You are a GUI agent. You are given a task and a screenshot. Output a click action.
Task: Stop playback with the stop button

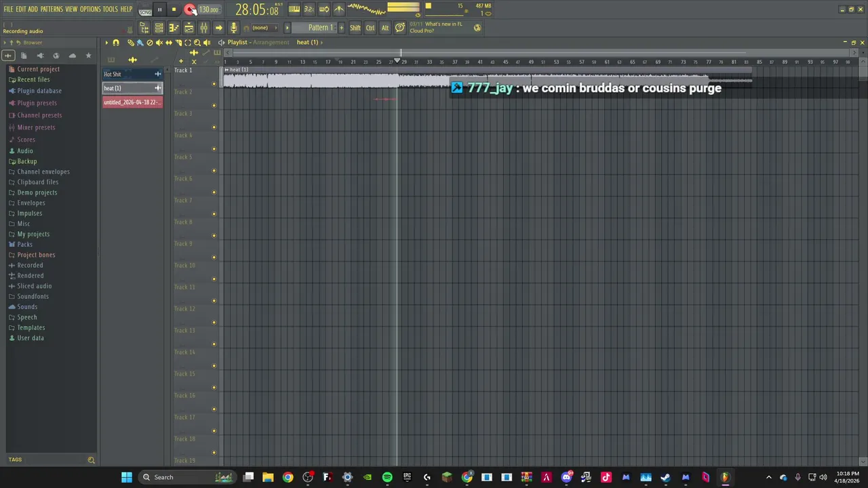174,9
